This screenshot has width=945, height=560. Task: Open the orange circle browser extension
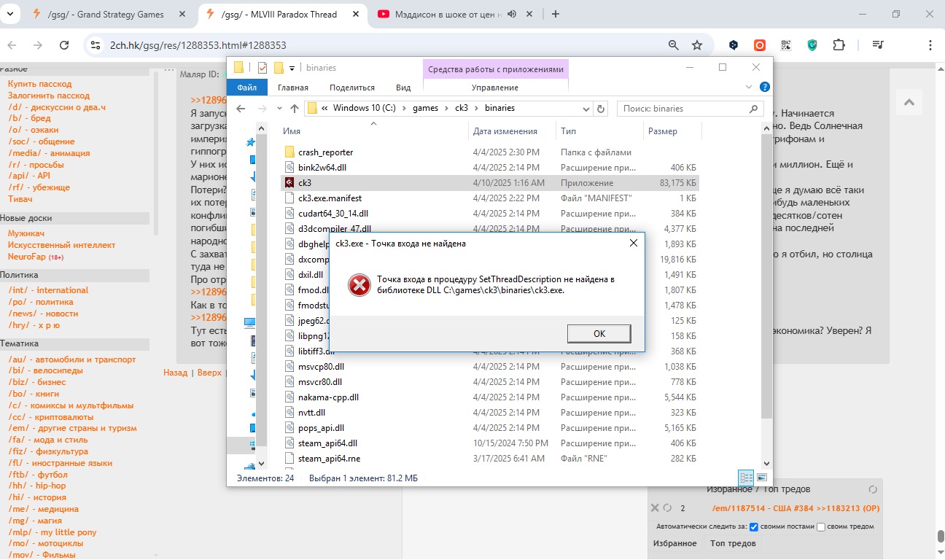(760, 45)
